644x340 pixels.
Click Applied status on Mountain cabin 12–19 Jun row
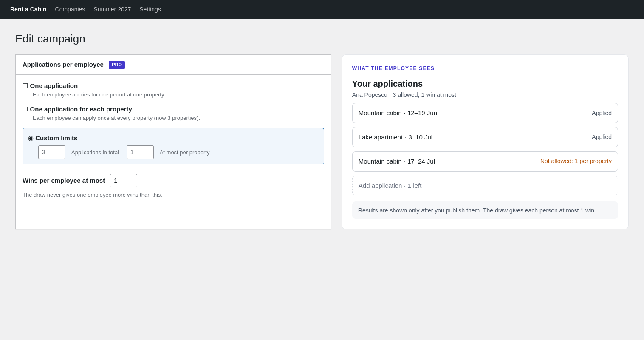[x=602, y=113]
